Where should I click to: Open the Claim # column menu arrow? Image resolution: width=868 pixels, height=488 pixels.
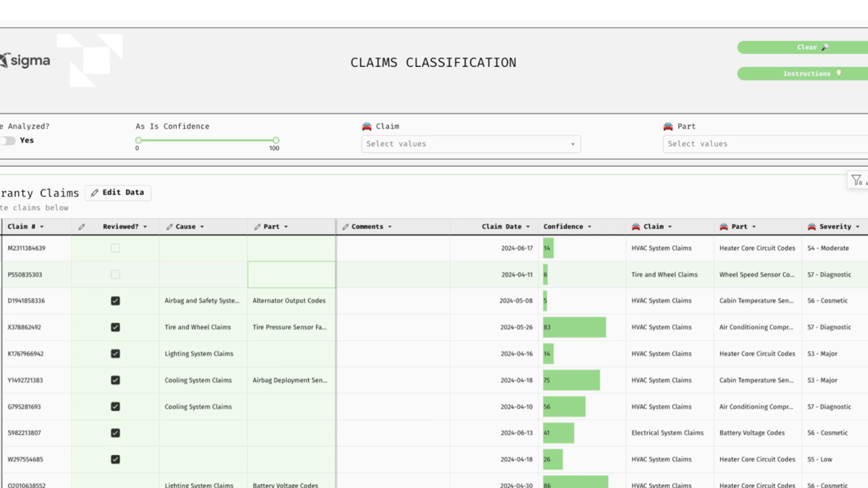click(42, 227)
